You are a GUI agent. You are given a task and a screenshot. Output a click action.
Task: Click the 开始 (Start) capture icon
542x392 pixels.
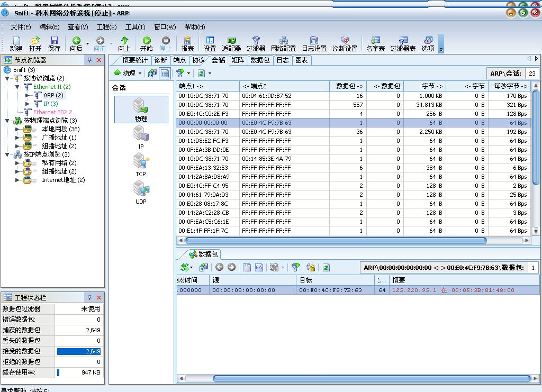[147, 43]
